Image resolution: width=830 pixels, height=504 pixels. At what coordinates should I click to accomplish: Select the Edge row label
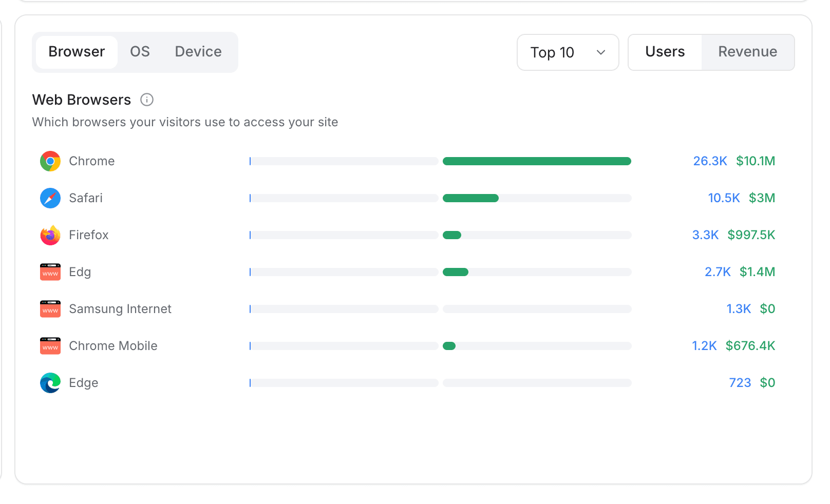click(84, 383)
